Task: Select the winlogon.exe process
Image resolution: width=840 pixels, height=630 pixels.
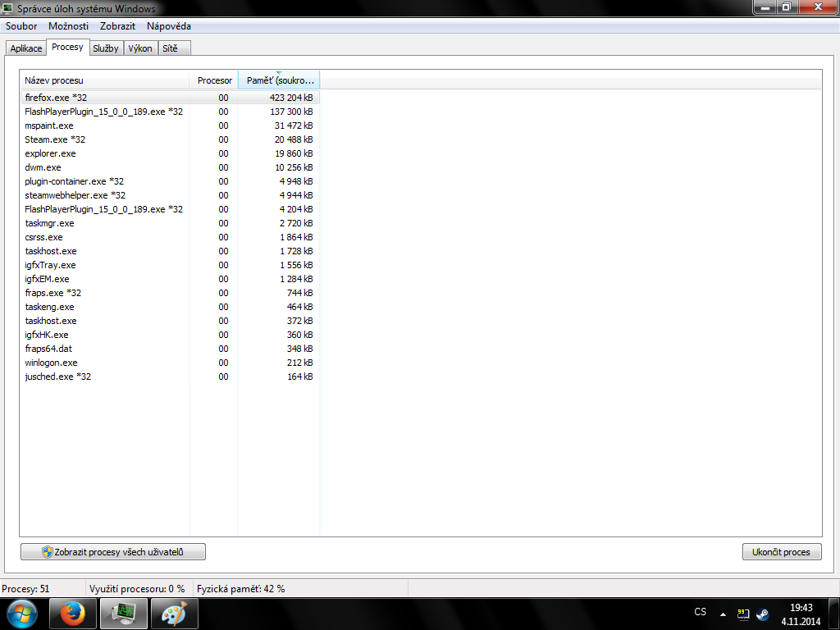Action: coord(170,362)
